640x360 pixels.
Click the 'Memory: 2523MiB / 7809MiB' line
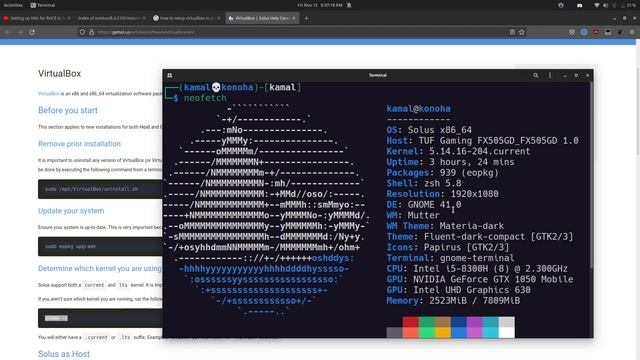tap(453, 301)
